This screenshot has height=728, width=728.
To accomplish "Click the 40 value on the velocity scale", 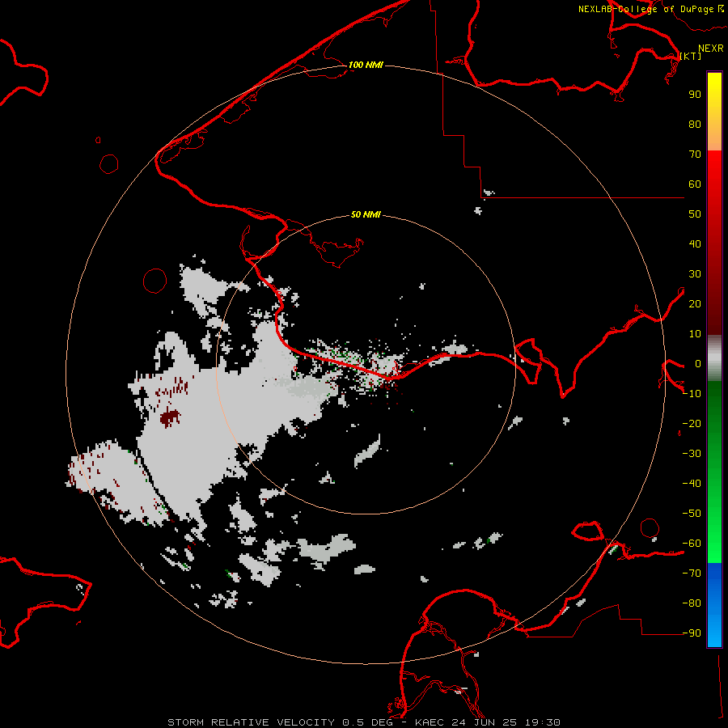I will pyautogui.click(x=695, y=243).
